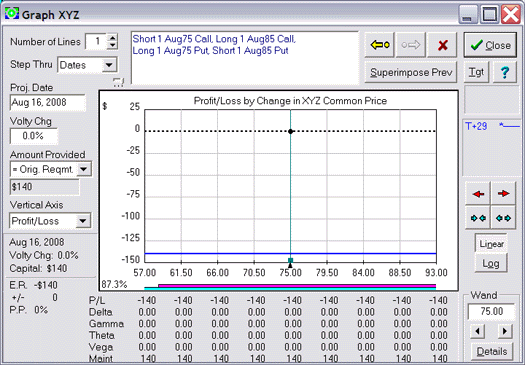Click the yellow left arrow previous button
The height and width of the screenshot is (365, 525).
(379, 45)
